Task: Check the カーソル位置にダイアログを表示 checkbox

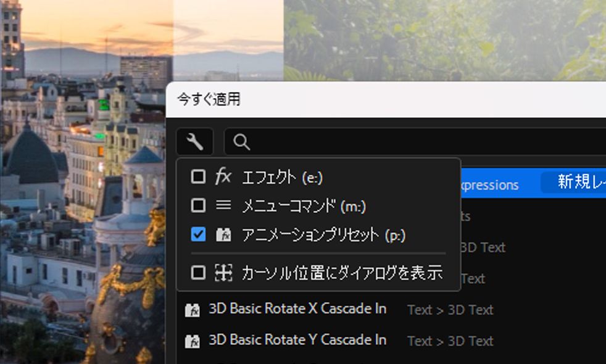Action: click(198, 273)
